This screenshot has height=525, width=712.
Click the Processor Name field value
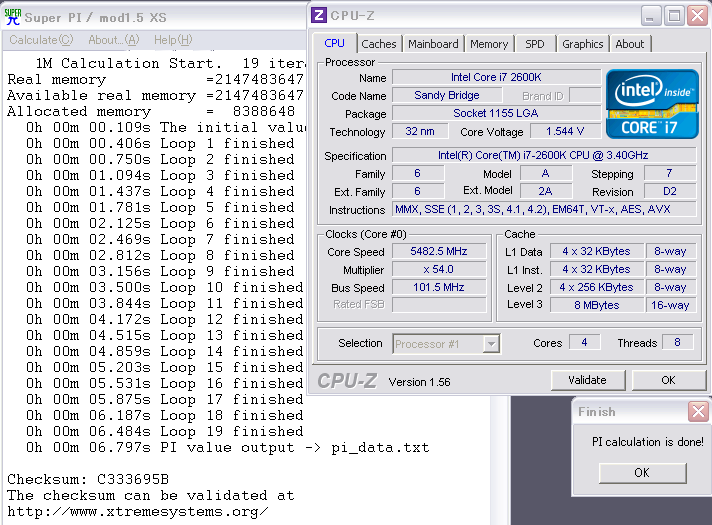(x=496, y=77)
